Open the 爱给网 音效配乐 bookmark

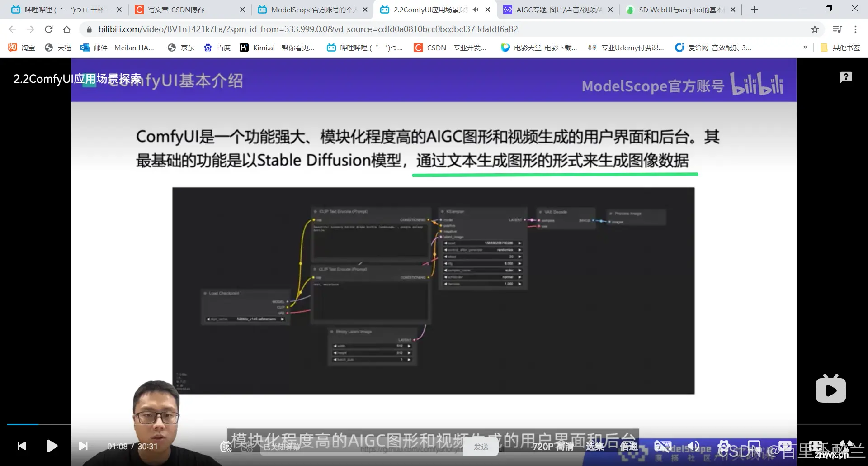coord(713,48)
